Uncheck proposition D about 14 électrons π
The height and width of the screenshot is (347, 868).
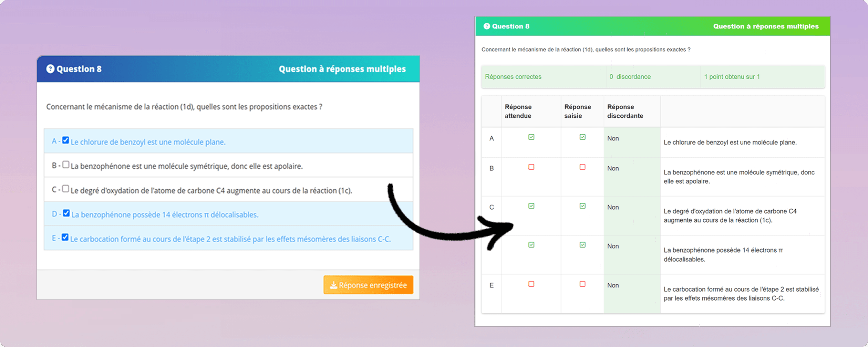click(66, 213)
